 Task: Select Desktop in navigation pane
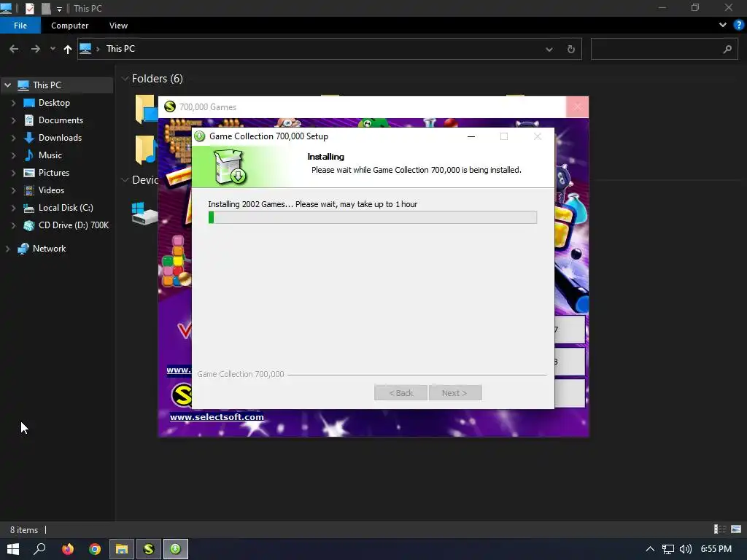[54, 103]
